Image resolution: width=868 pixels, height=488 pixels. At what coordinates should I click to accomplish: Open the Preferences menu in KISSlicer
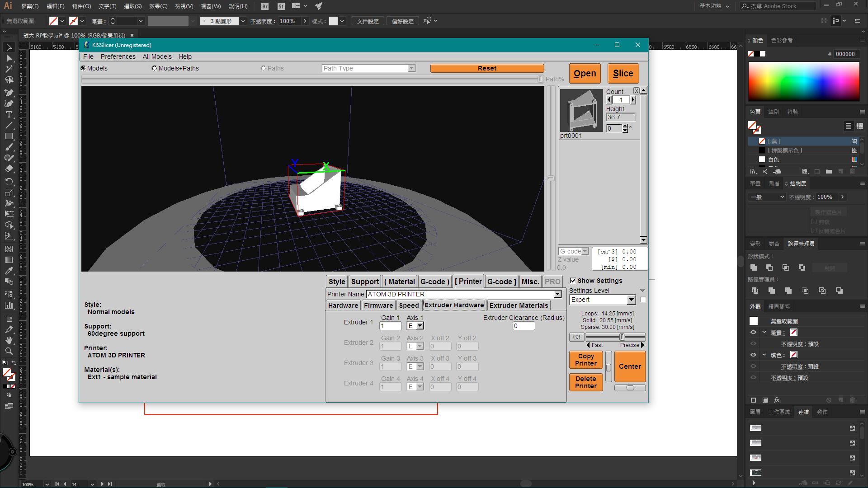pyautogui.click(x=118, y=56)
